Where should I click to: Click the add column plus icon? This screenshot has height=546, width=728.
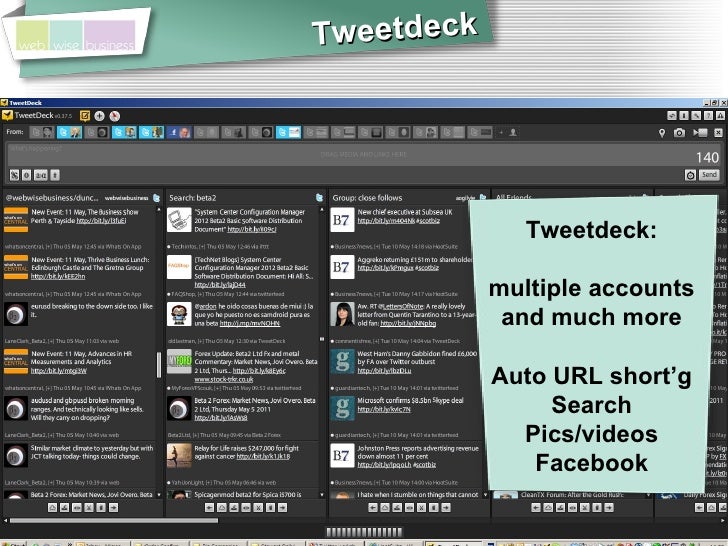pos(99,116)
